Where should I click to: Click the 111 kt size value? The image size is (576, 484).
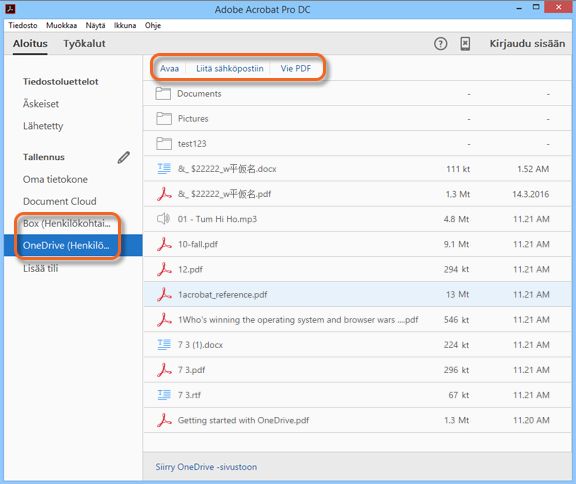458,169
